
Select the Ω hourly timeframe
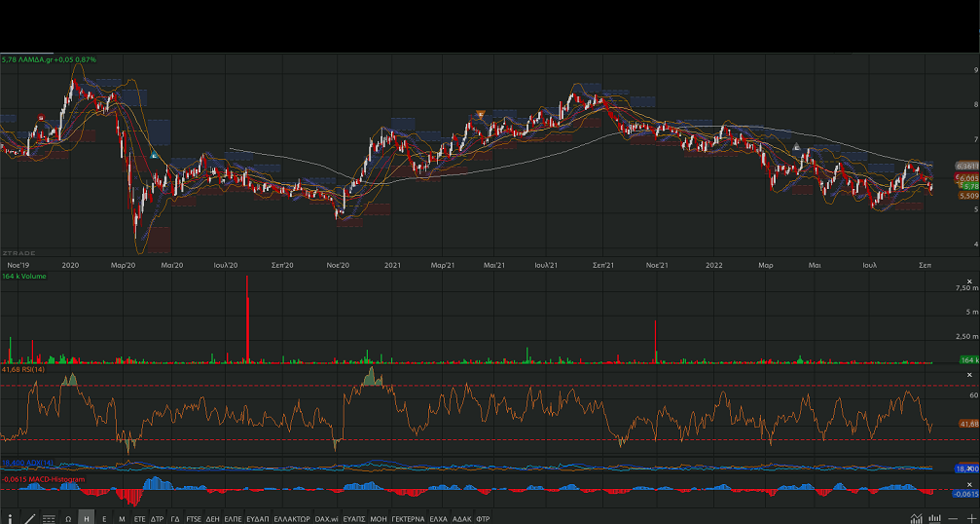(x=69, y=518)
